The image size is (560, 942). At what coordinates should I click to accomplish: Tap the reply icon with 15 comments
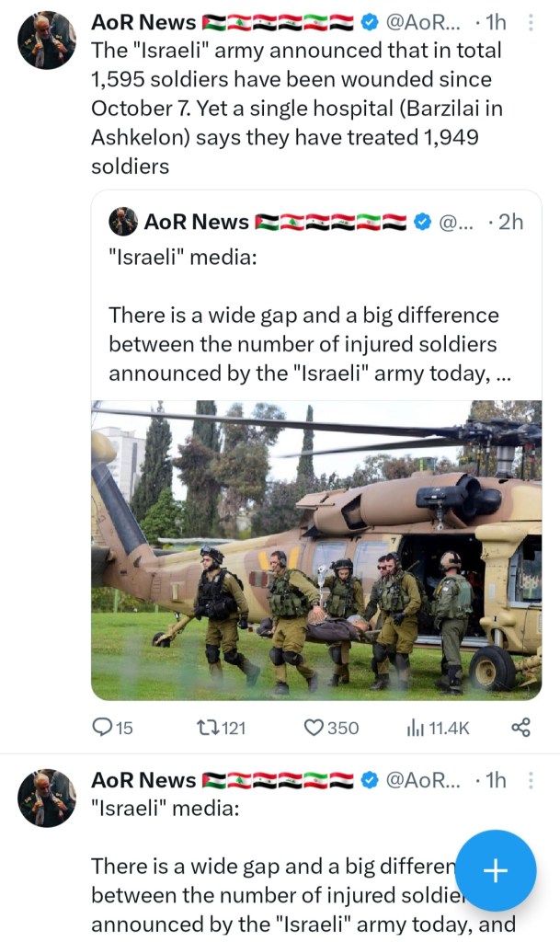(103, 727)
